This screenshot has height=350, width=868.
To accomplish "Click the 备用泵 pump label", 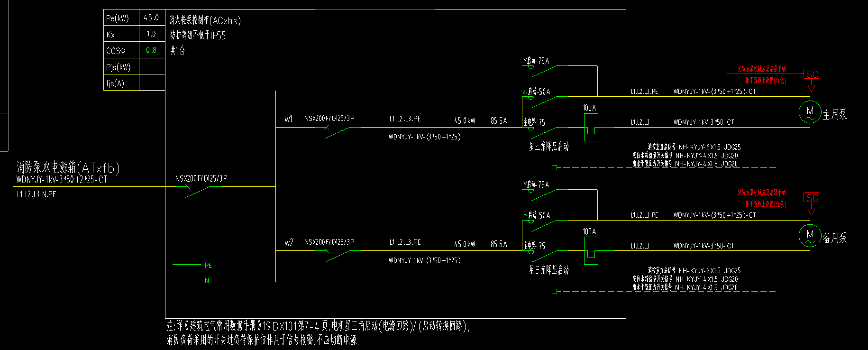I will (834, 238).
